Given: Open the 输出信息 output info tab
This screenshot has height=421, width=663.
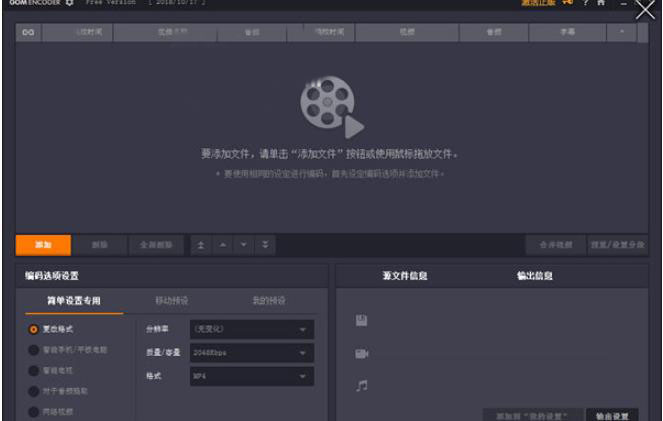Looking at the screenshot, I should 534,276.
